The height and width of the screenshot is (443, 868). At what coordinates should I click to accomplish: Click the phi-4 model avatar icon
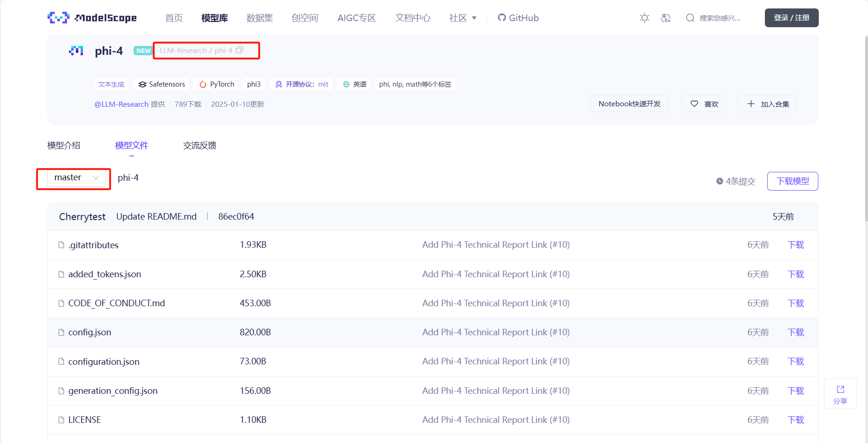point(76,51)
